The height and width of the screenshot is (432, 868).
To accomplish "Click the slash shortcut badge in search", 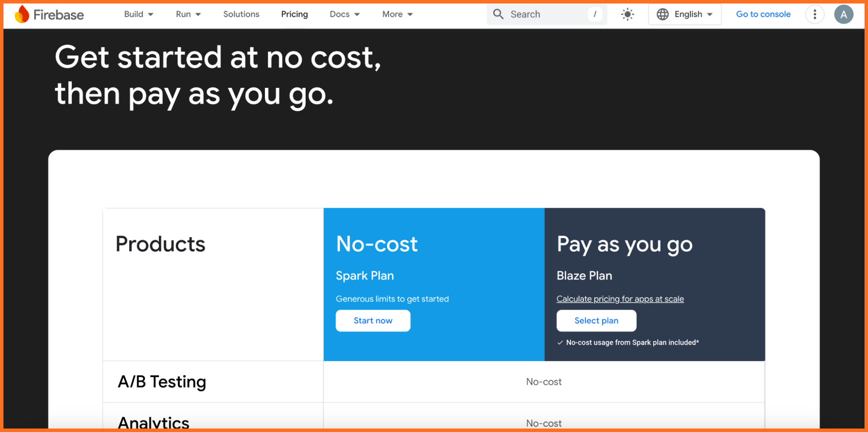I will 595,14.
